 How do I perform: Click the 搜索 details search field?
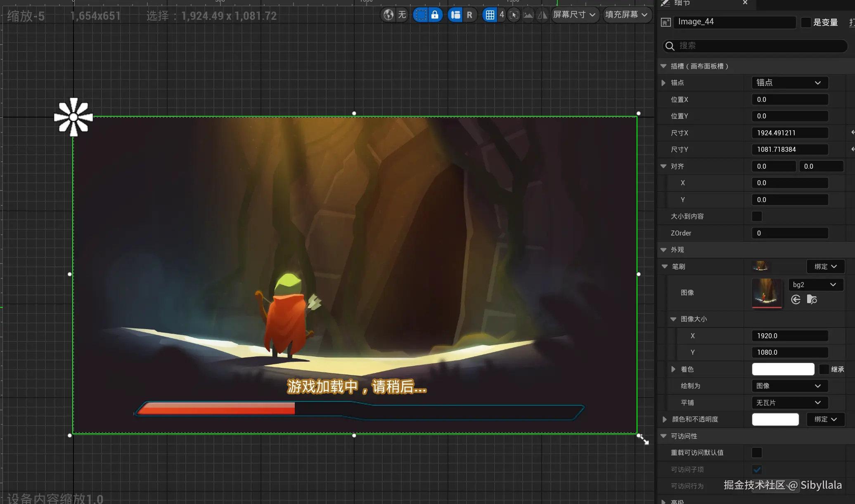(x=756, y=46)
